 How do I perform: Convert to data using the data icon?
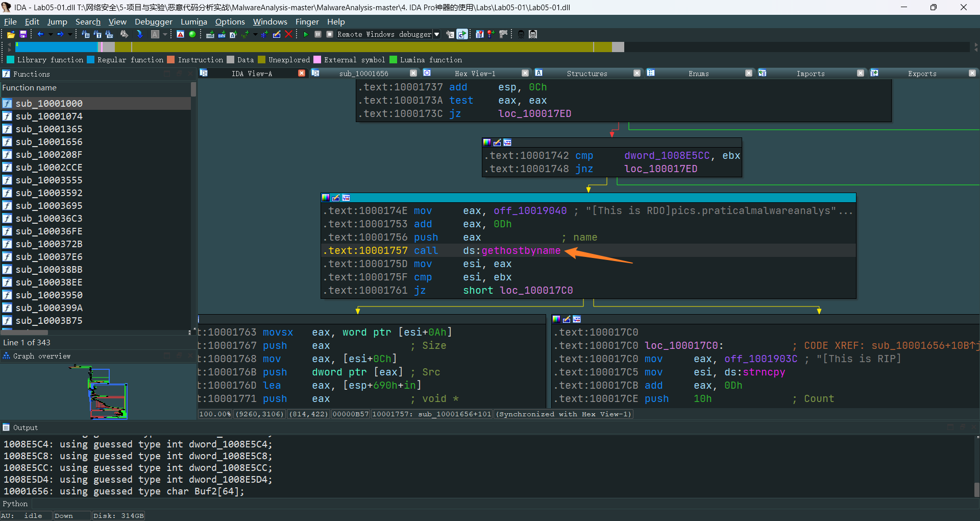(222, 34)
